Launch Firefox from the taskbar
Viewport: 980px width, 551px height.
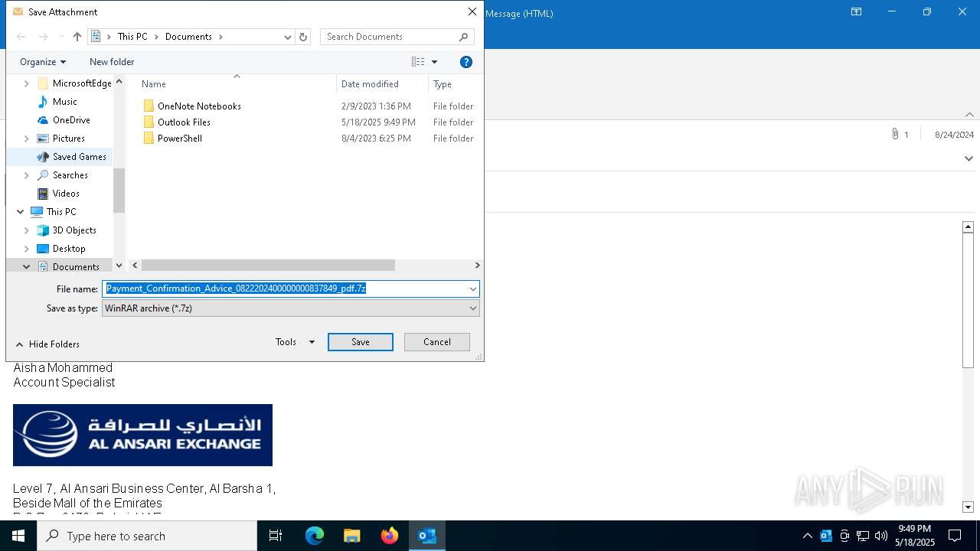pyautogui.click(x=390, y=536)
